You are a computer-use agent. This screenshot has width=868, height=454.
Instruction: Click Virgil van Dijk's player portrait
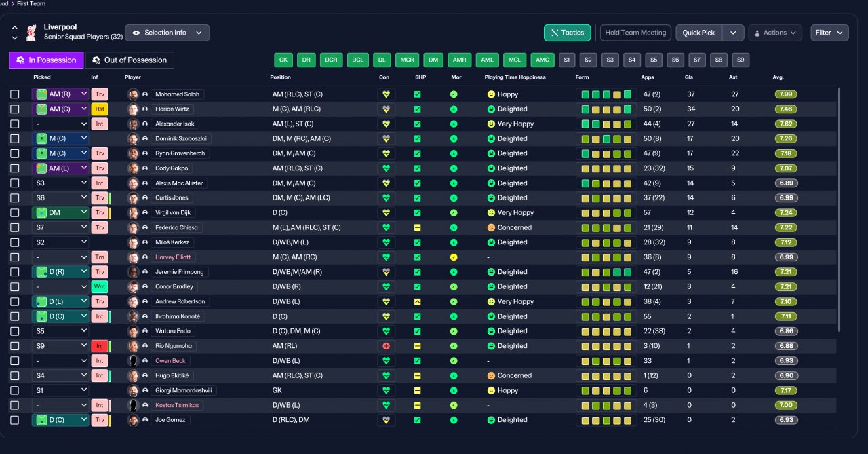[x=133, y=213]
